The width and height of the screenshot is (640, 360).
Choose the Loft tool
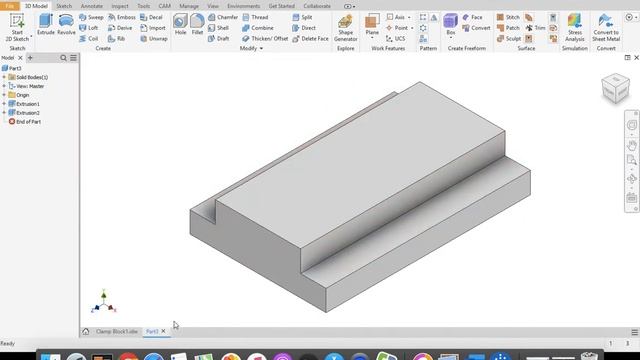(x=89, y=28)
